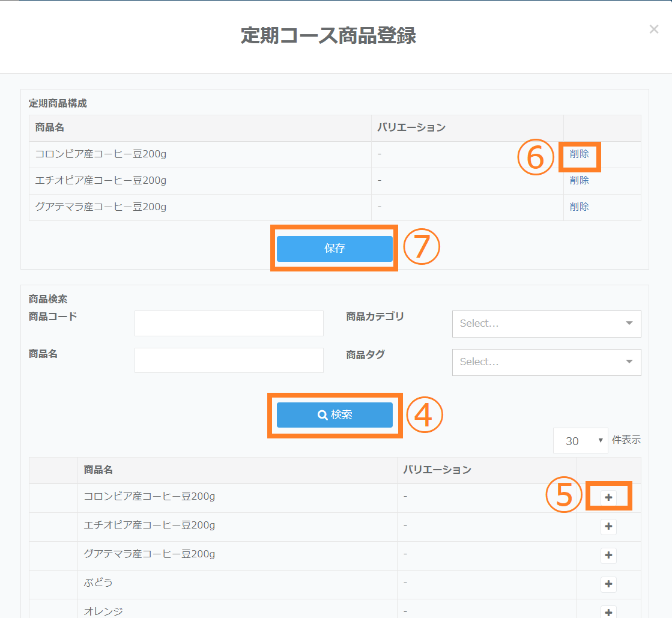Remove エチオピア産コーヒー豆200g via 削除 link
The width and height of the screenshot is (672, 618).
tap(579, 180)
